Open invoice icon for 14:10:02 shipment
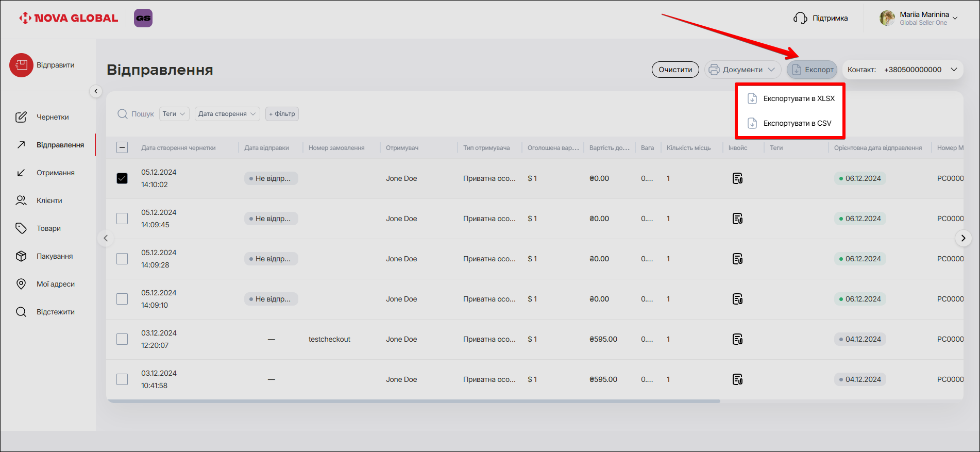 [x=737, y=178]
